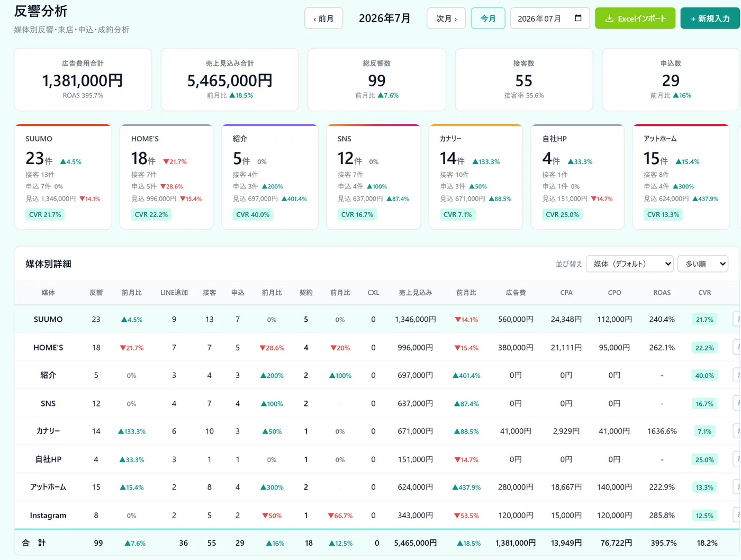Image resolution: width=741 pixels, height=560 pixels.
Task: Open the 多い順 order dropdown
Action: (703, 264)
